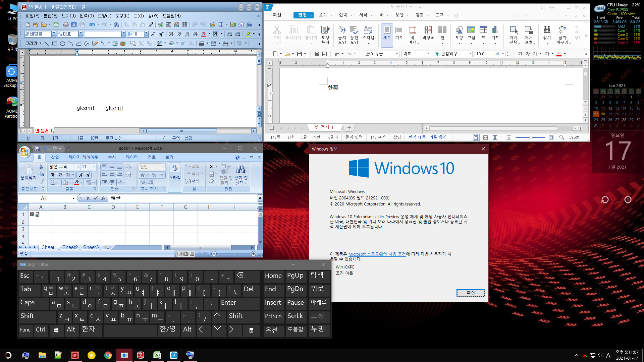The image size is (644, 362).
Task: Click red font color 가 in Hangul toolbar
Action: point(203,34)
